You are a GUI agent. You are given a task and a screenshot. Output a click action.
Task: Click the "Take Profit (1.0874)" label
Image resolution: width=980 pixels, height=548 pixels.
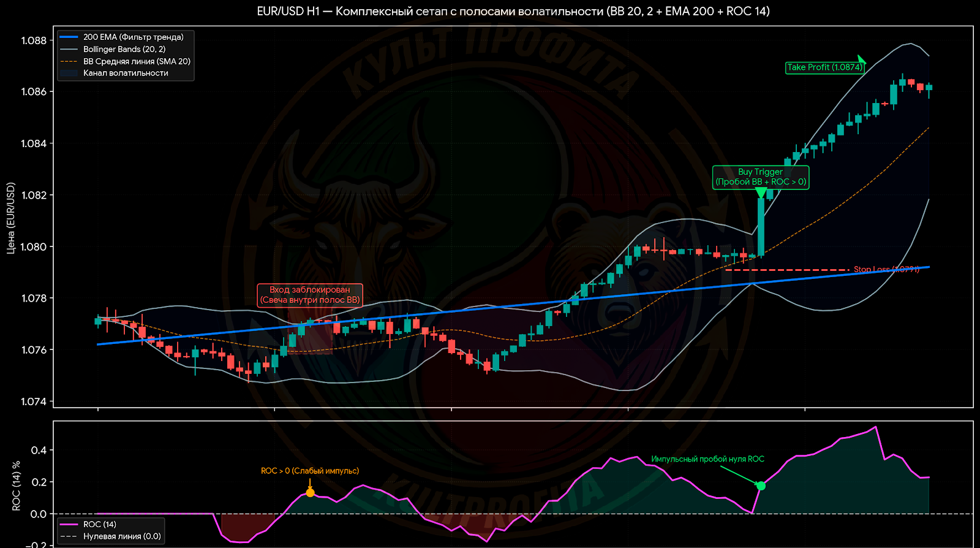[824, 67]
